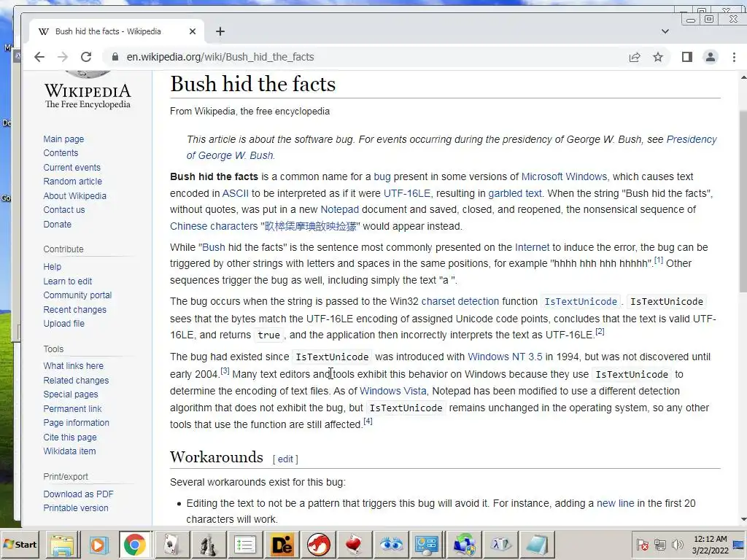Image resolution: width=747 pixels, height=560 pixels.
Task: Open the Windows Update shield icon
Action: (x=464, y=545)
